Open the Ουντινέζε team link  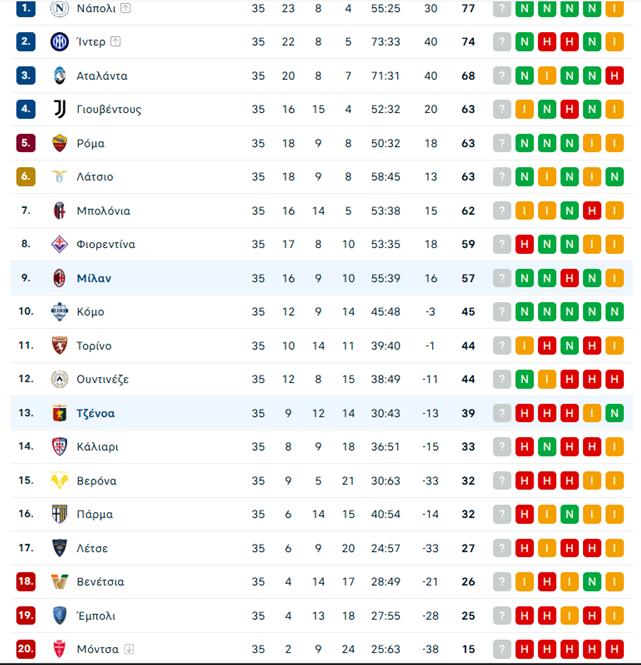coord(103,379)
